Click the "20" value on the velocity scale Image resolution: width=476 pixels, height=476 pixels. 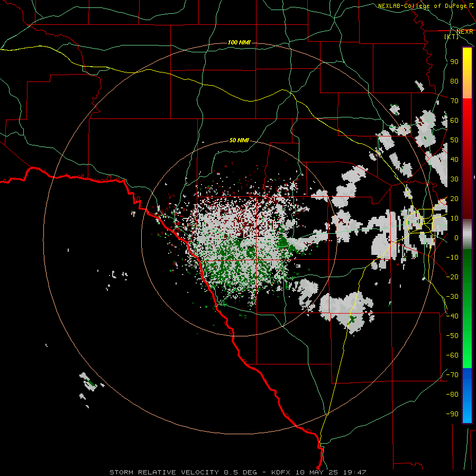pyautogui.click(x=454, y=199)
